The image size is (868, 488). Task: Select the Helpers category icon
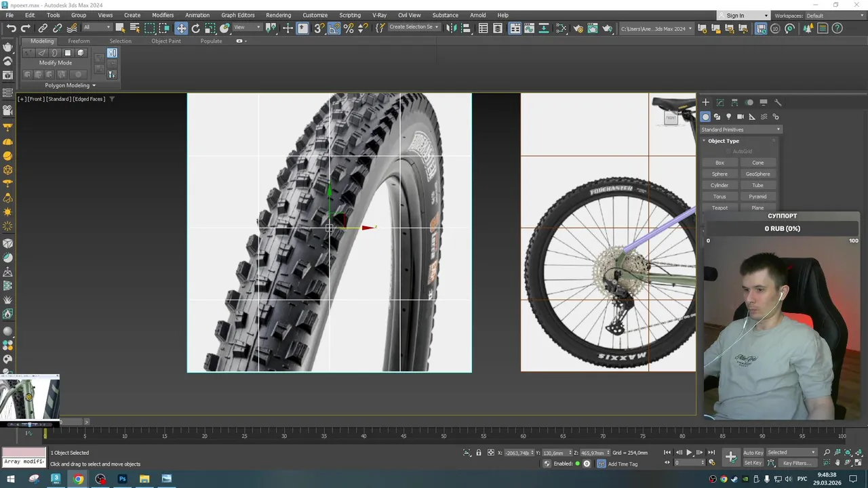752,117
